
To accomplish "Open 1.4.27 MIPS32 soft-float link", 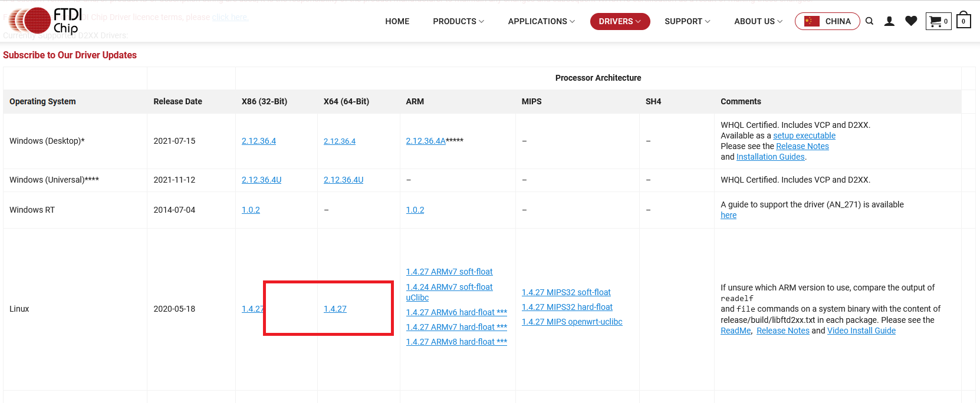I will [x=566, y=292].
